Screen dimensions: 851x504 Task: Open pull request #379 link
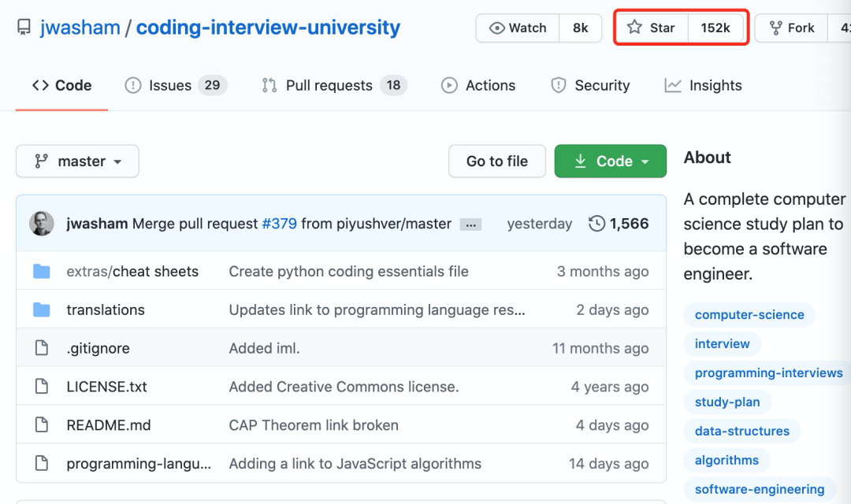(279, 224)
